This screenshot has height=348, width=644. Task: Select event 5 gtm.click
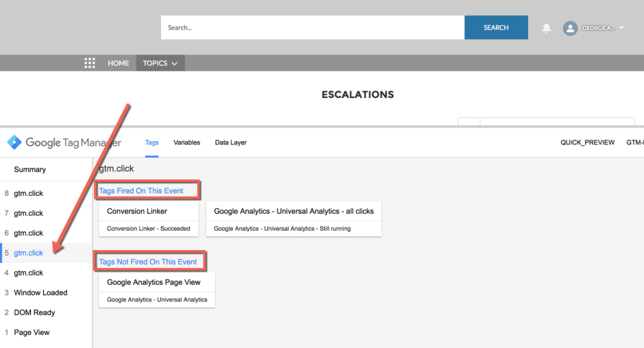(x=46, y=253)
